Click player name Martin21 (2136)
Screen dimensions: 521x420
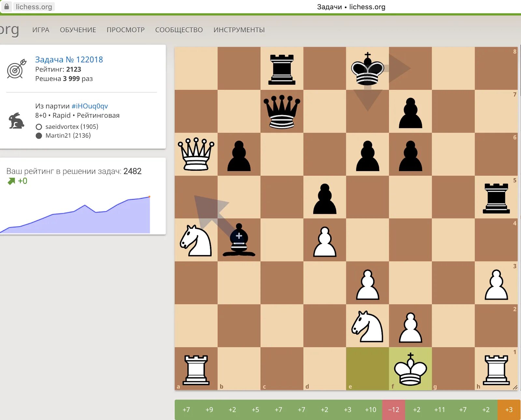(x=68, y=136)
